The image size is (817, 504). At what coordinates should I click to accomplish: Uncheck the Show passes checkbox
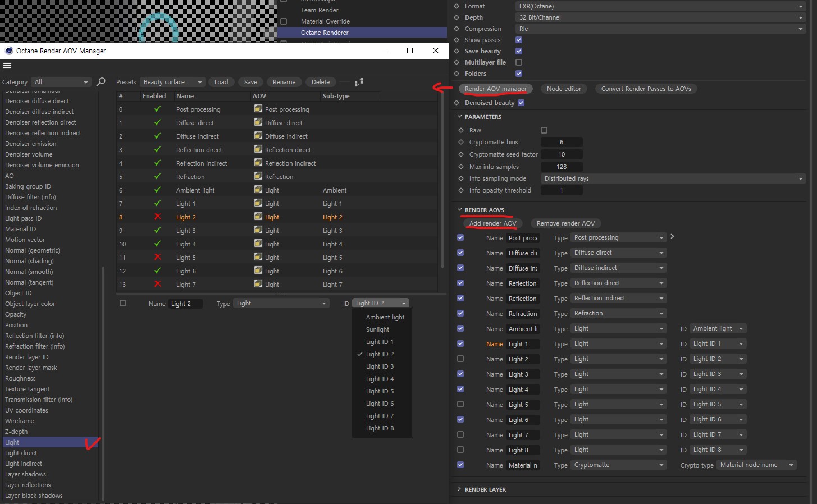pos(519,40)
